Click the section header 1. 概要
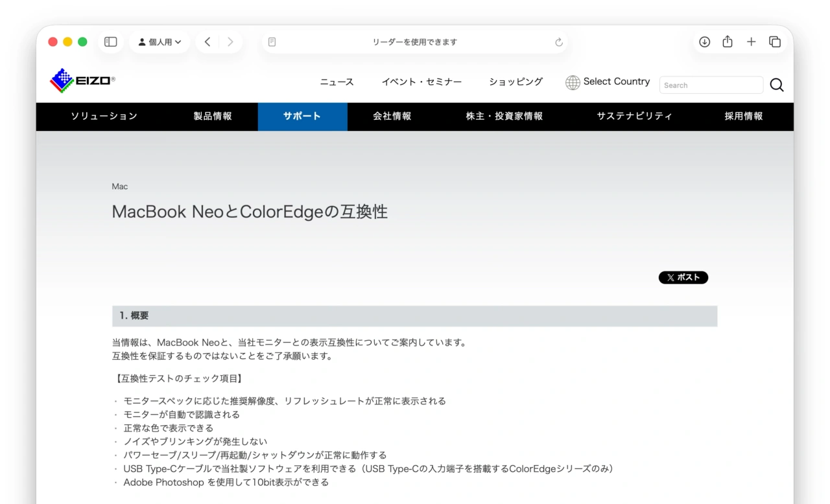Screen dimensions: 830x504 click(414, 316)
